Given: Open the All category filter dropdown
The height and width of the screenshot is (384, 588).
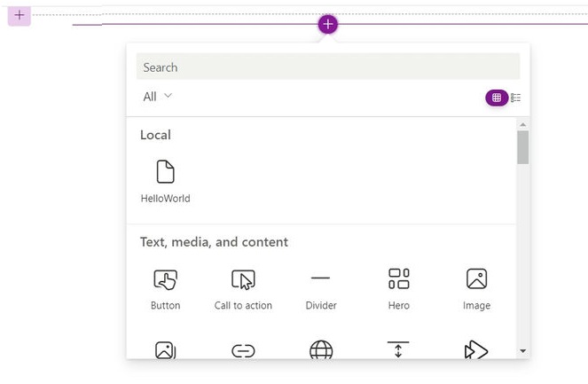Looking at the screenshot, I should [157, 97].
